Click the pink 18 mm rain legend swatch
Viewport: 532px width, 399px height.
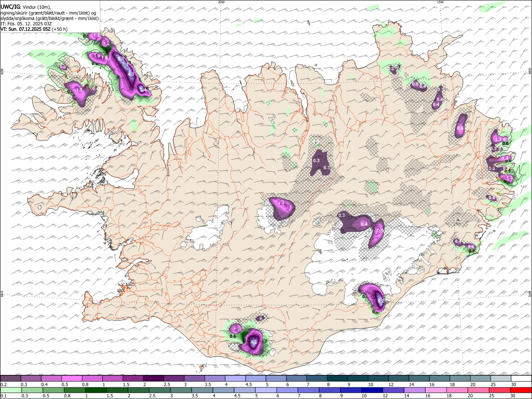(x=456, y=390)
